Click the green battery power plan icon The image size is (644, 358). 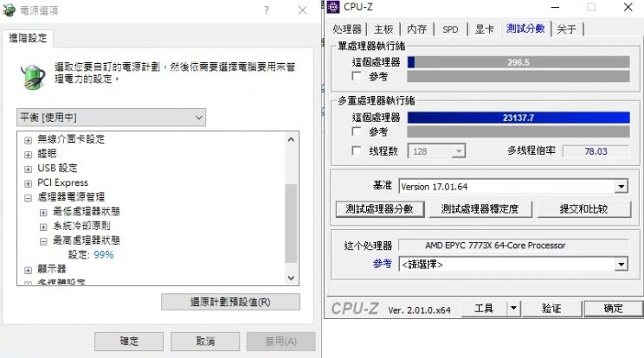(x=33, y=77)
